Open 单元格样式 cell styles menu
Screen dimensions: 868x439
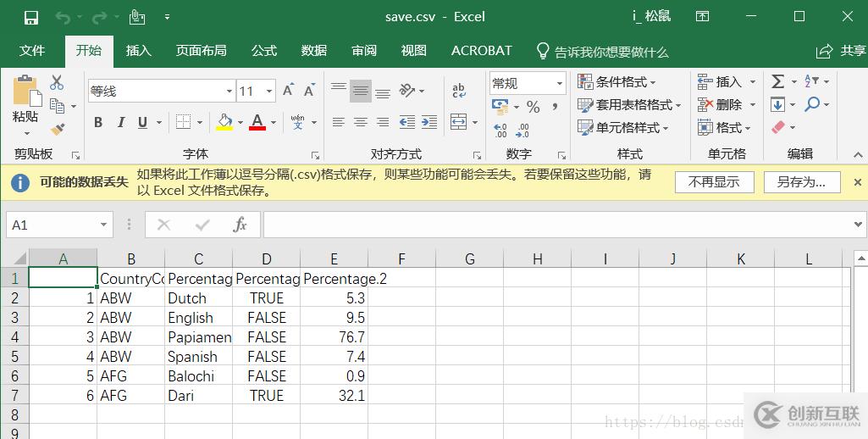(623, 127)
